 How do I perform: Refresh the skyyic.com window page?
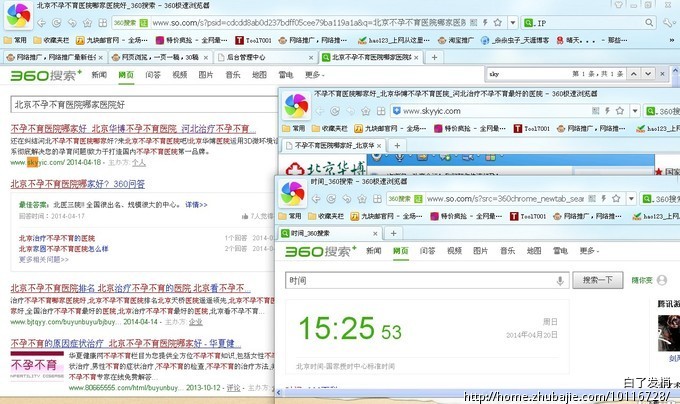coord(335,111)
